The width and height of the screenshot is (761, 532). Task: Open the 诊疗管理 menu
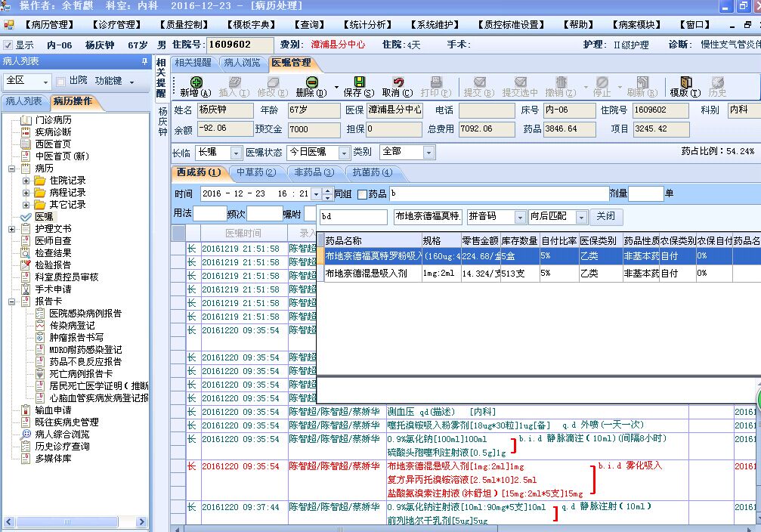(116, 25)
